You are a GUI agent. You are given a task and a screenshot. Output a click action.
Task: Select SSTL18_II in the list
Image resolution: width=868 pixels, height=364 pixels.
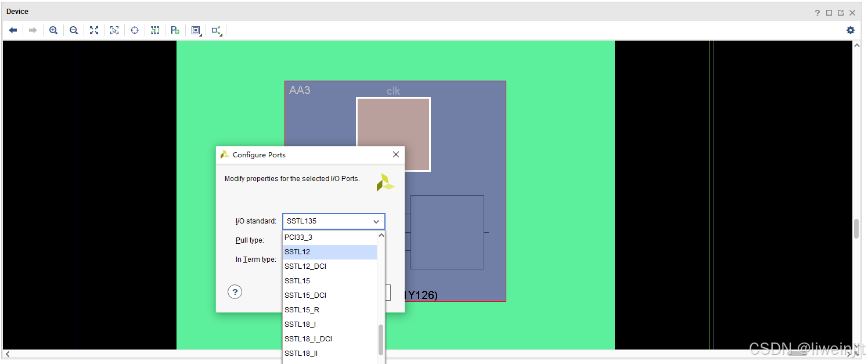(330, 354)
